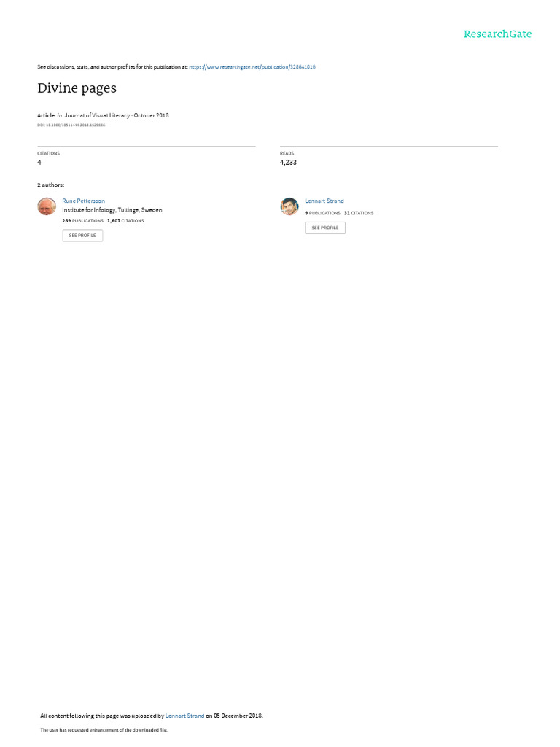
Task: Click See Profile under Rune Pettersson
Action: pyautogui.click(x=82, y=236)
